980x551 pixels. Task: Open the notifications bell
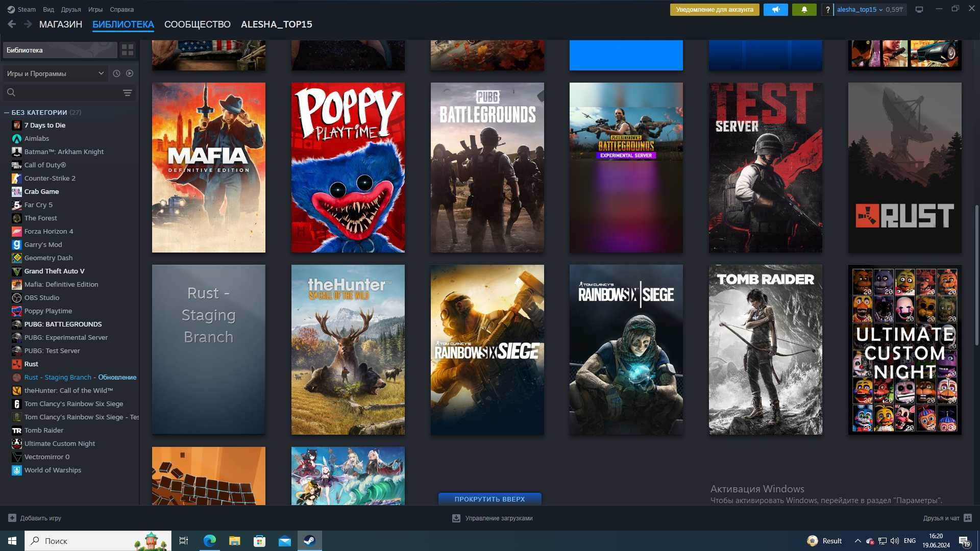804,10
